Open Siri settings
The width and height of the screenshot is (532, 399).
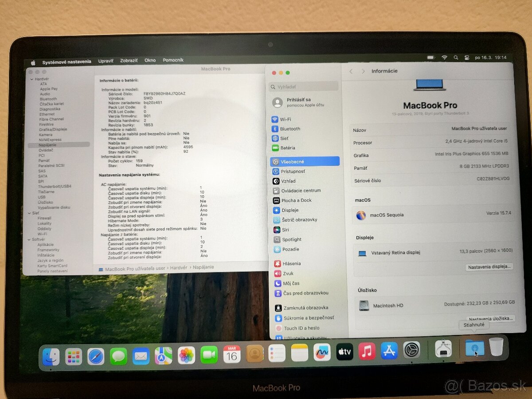click(285, 230)
